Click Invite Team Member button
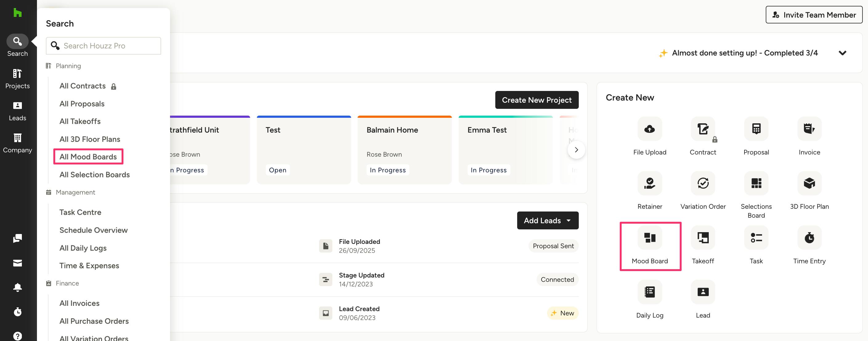Viewport: 868px width, 341px height. click(x=813, y=15)
